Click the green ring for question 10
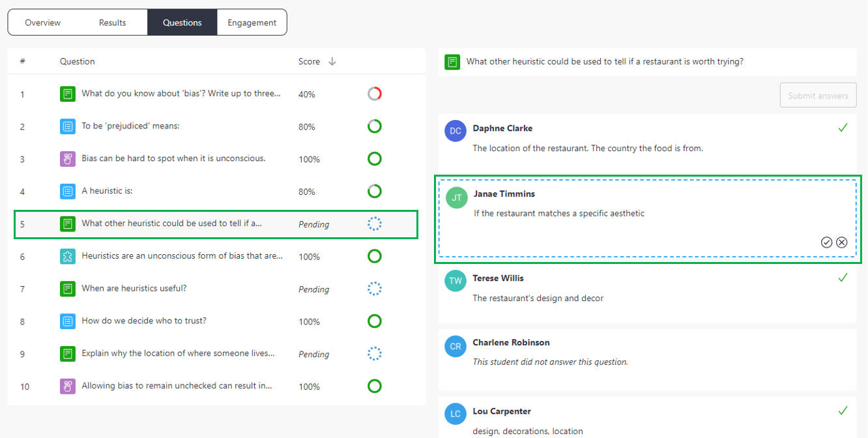The height and width of the screenshot is (438, 868). pos(375,387)
